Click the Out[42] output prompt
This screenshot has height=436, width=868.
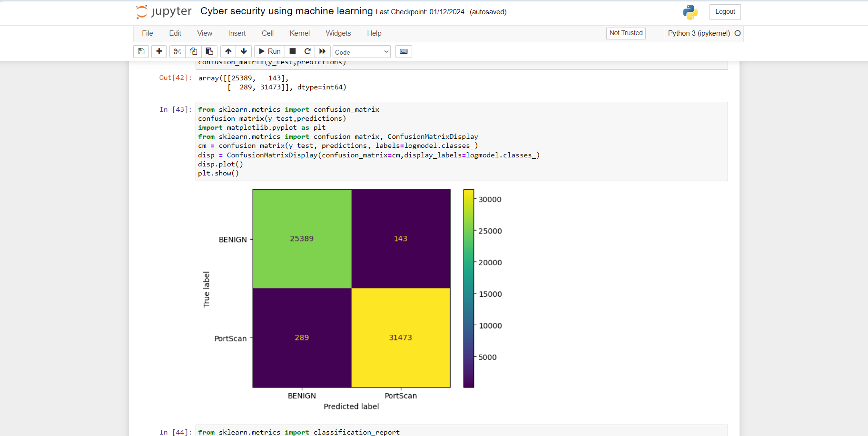click(x=175, y=78)
